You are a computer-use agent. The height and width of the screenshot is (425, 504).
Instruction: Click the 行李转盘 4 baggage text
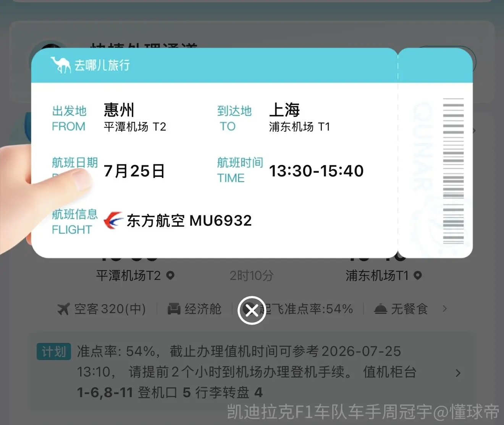(x=229, y=393)
